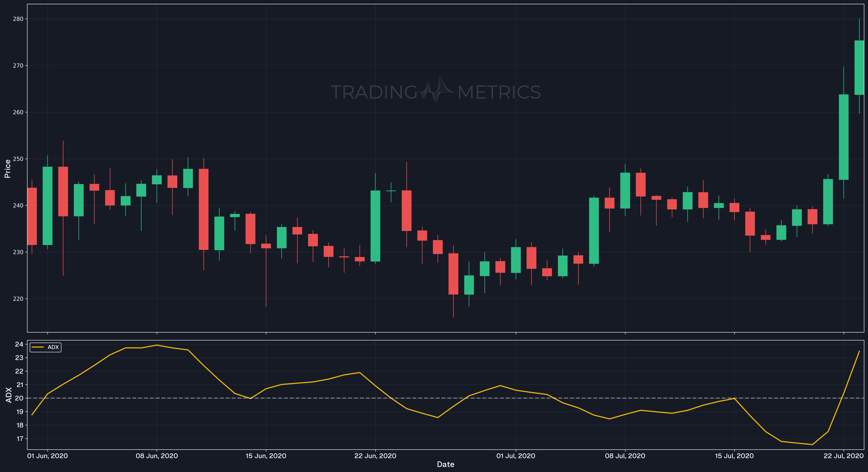
Task: Click the 22 Jul, 2020 date label
Action: click(843, 456)
